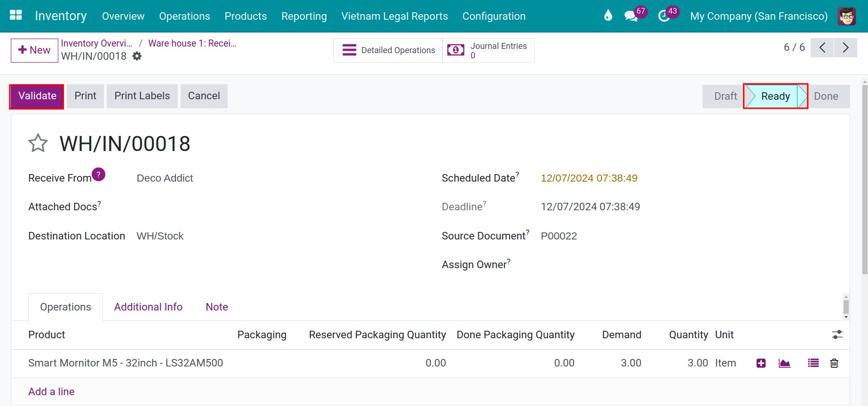868x406 pixels.
Task: Open Reporting menu
Action: tap(304, 16)
